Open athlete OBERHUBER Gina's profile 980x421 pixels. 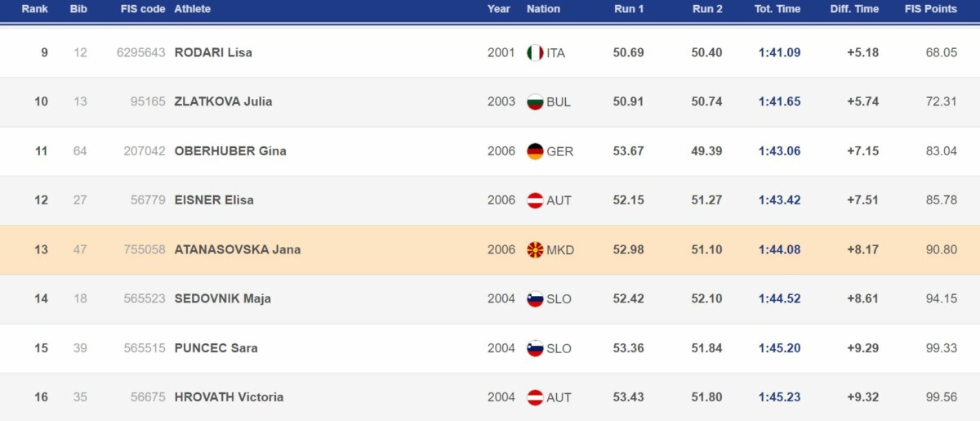click(x=230, y=150)
